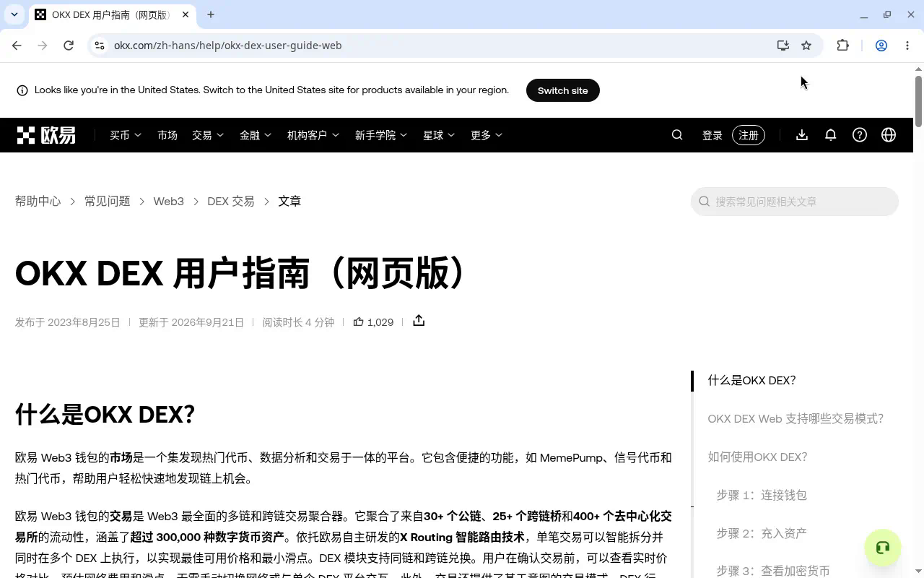Install app icon in address bar
Screen dimensions: 924x578
click(783, 46)
